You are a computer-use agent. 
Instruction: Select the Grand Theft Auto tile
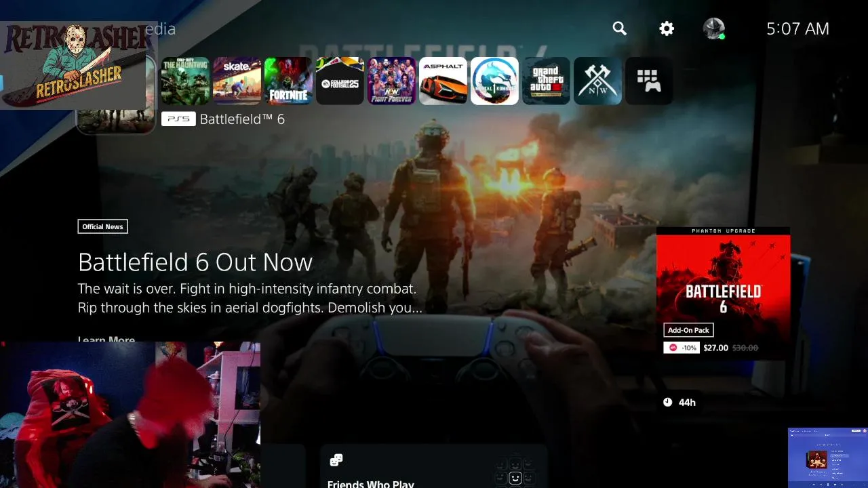pyautogui.click(x=546, y=81)
